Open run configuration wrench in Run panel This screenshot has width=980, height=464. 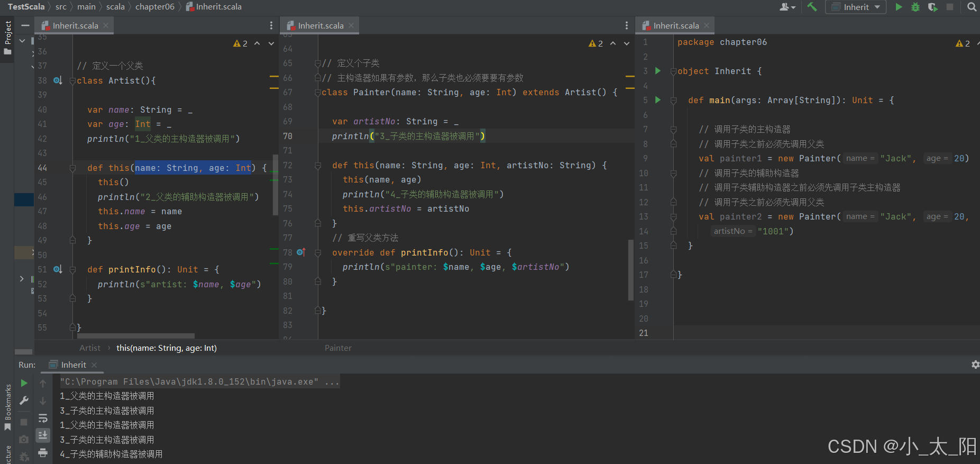(24, 401)
